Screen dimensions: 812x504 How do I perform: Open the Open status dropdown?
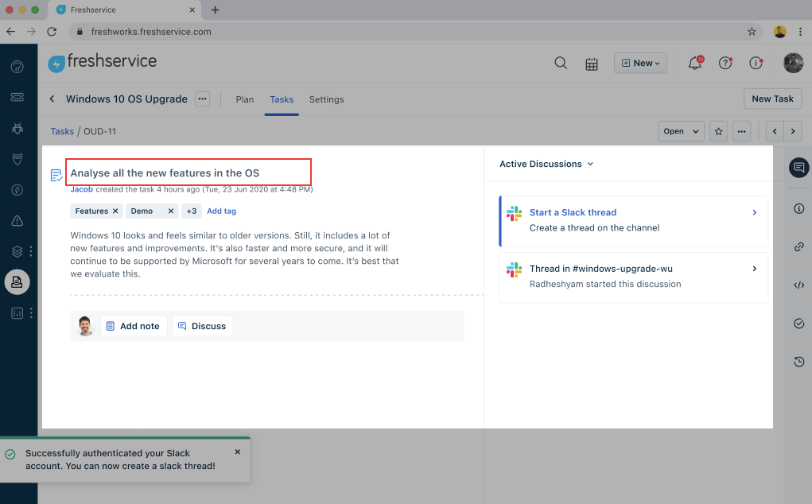click(681, 131)
